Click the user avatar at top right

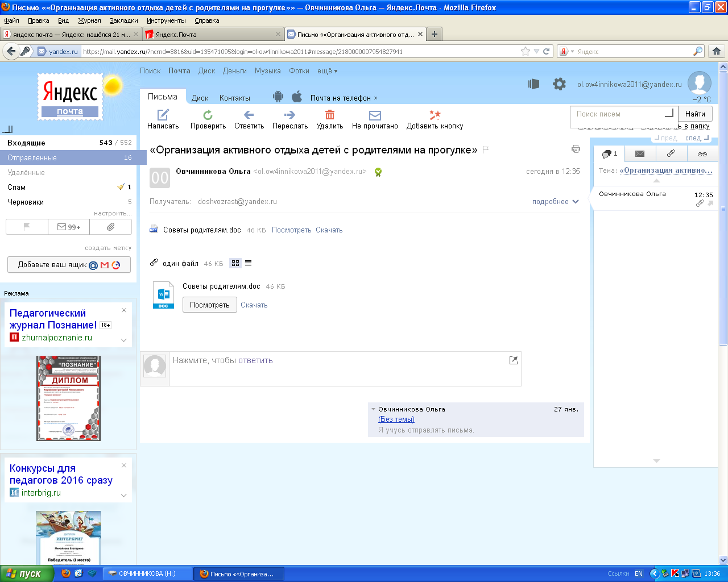(700, 83)
